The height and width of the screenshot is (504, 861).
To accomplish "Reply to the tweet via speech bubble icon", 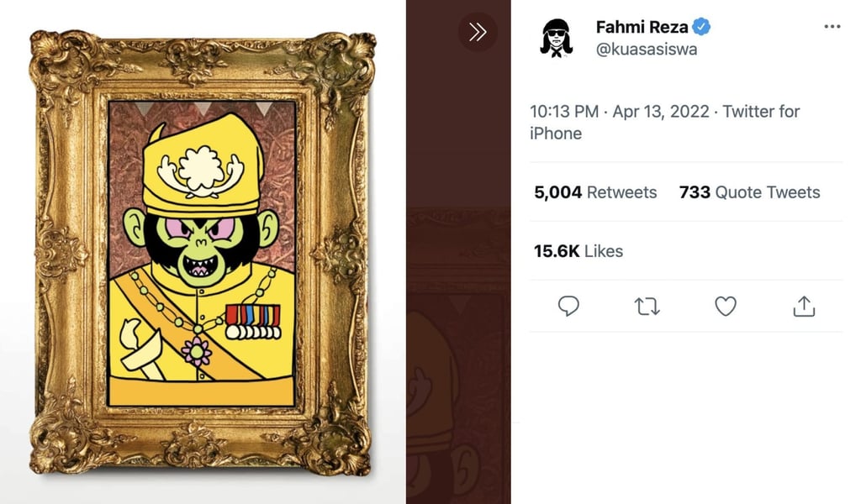I will (568, 307).
